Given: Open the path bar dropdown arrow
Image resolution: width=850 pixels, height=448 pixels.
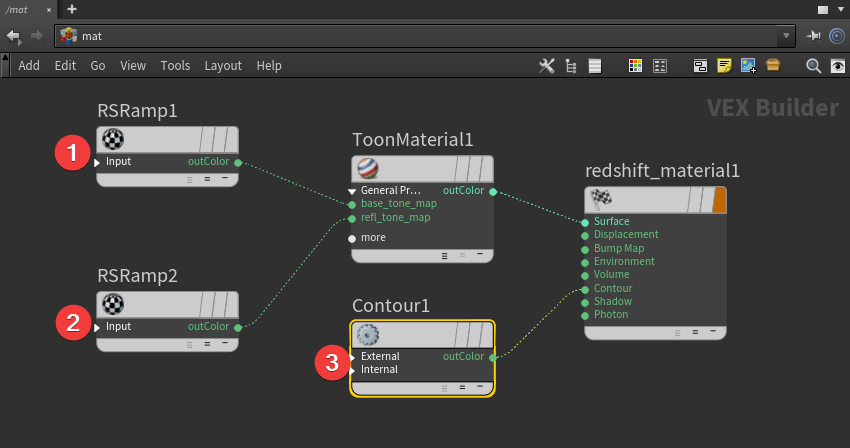Looking at the screenshot, I should click(786, 36).
